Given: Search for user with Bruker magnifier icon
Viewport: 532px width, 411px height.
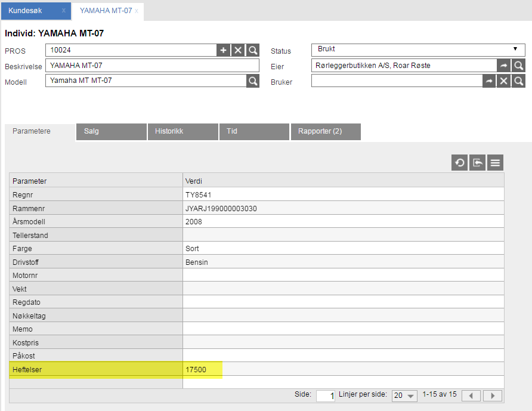Looking at the screenshot, I should point(518,81).
